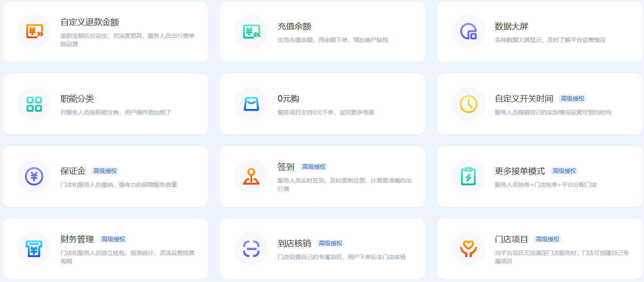Select the 数据大屏 title text
Image resolution: width=644 pixels, height=282 pixels.
(x=511, y=26)
